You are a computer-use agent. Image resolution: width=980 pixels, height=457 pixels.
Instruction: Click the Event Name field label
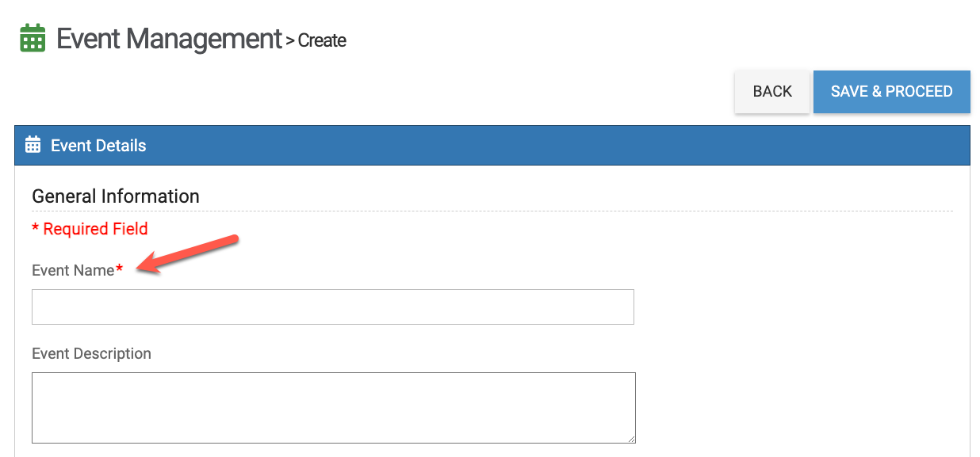[73, 270]
